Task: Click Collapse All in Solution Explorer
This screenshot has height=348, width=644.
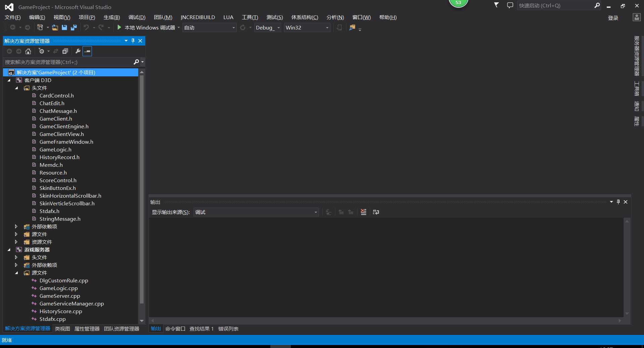Action: 65,51
